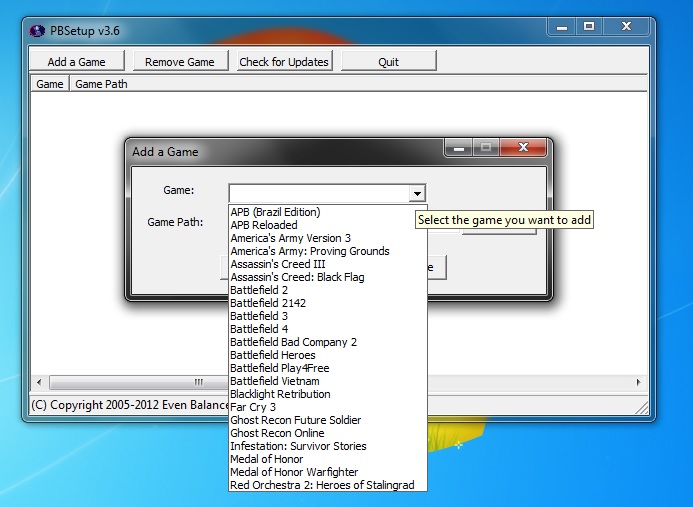Maximize the PBSetup main window
The height and width of the screenshot is (507, 693).
click(589, 27)
